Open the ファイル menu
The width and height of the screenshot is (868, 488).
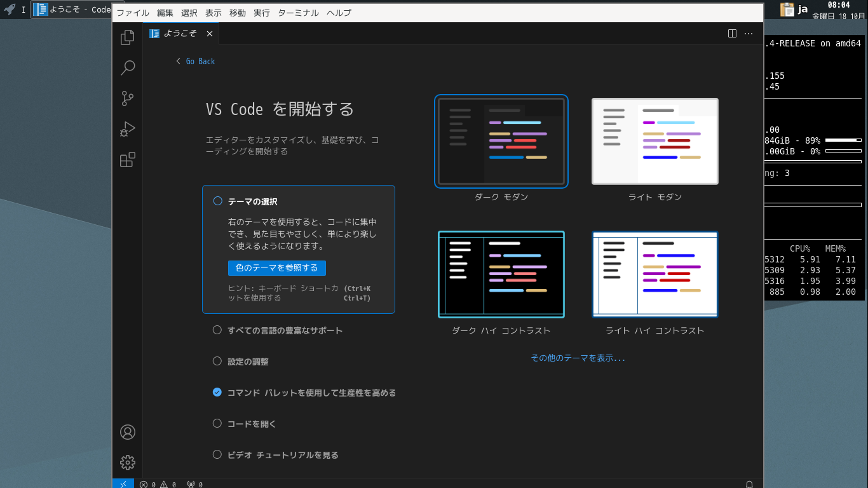[133, 13]
